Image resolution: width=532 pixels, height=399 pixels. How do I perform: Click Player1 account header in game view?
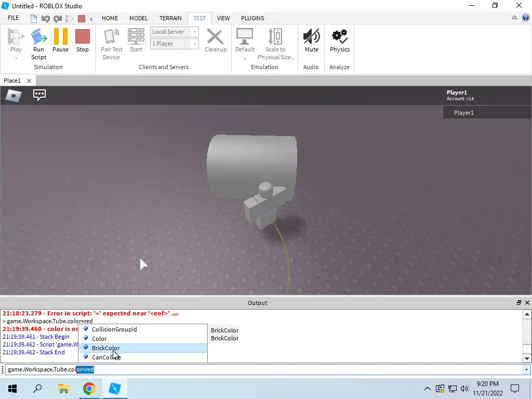pos(460,96)
